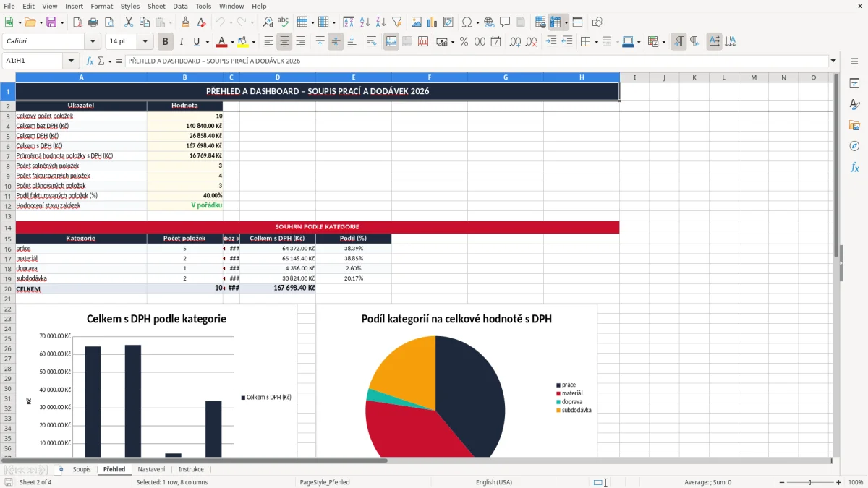
Task: Insert hyperlink globe icon
Action: tap(489, 22)
